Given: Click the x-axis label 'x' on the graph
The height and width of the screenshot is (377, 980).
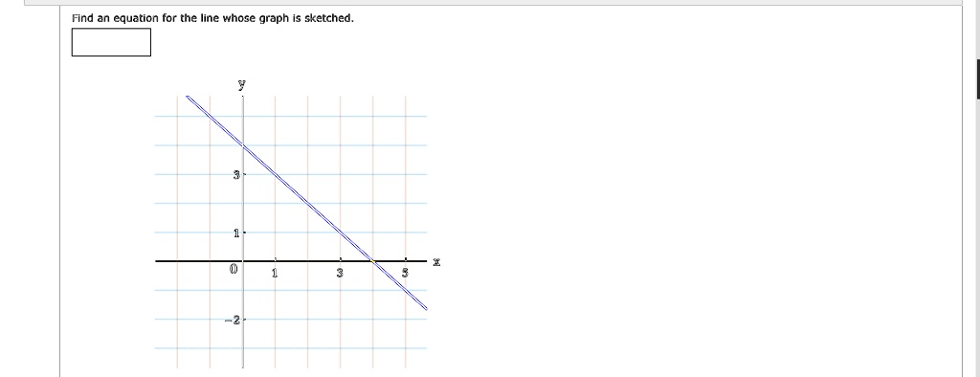Looking at the screenshot, I should tap(436, 262).
